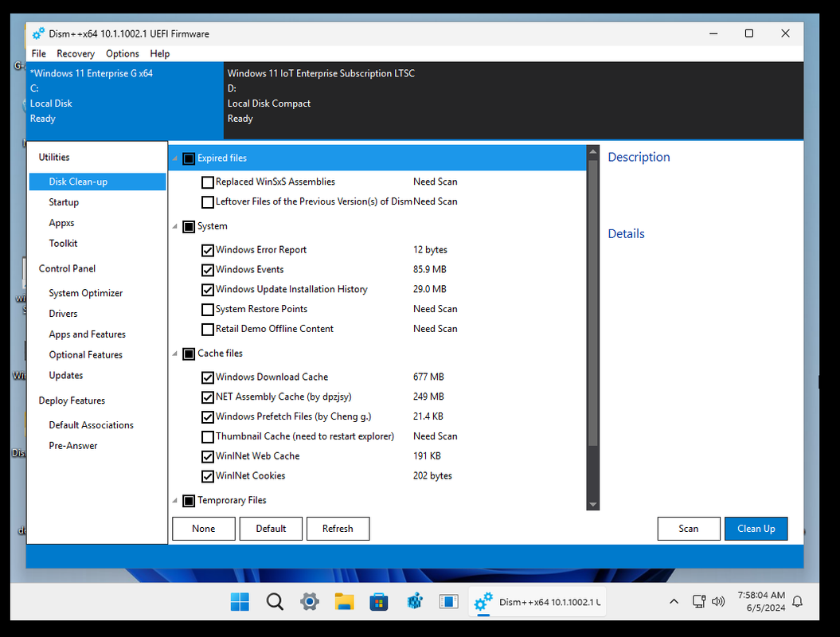This screenshot has height=637, width=840.
Task: Check System Restore Points
Action: coord(207,310)
